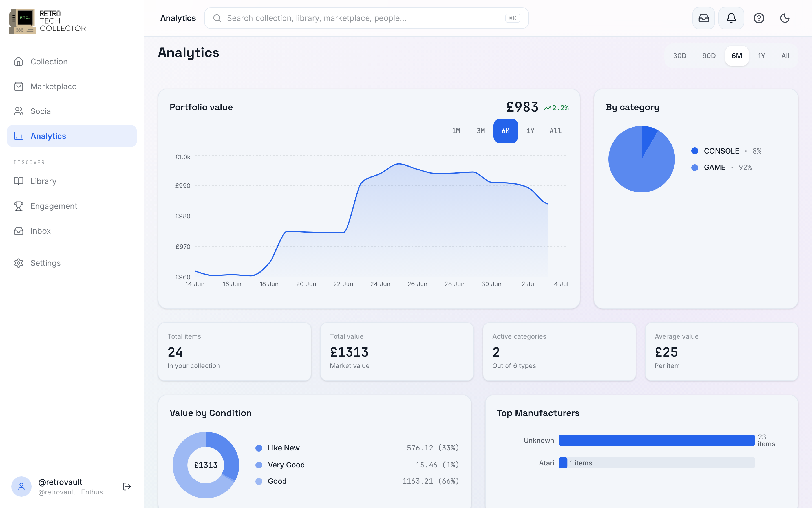812x508 pixels.
Task: Open the Collection home icon
Action: [19, 62]
